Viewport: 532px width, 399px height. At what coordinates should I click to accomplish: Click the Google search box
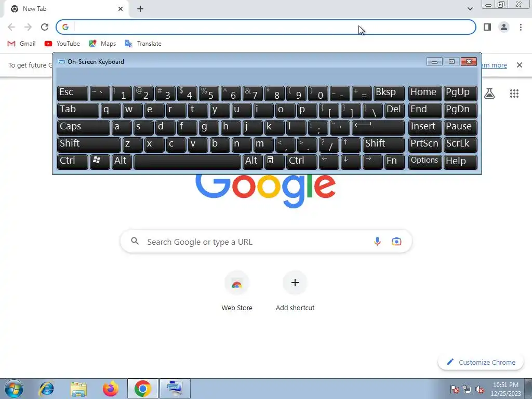click(266, 242)
